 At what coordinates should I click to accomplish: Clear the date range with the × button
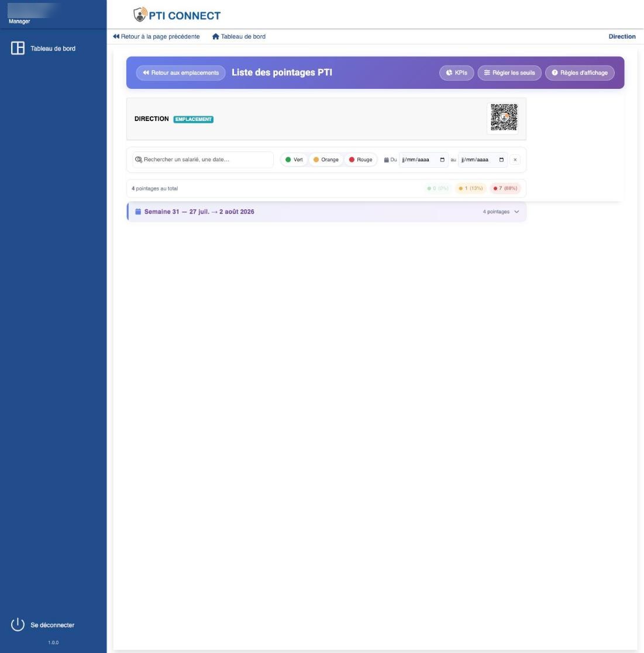tap(515, 160)
